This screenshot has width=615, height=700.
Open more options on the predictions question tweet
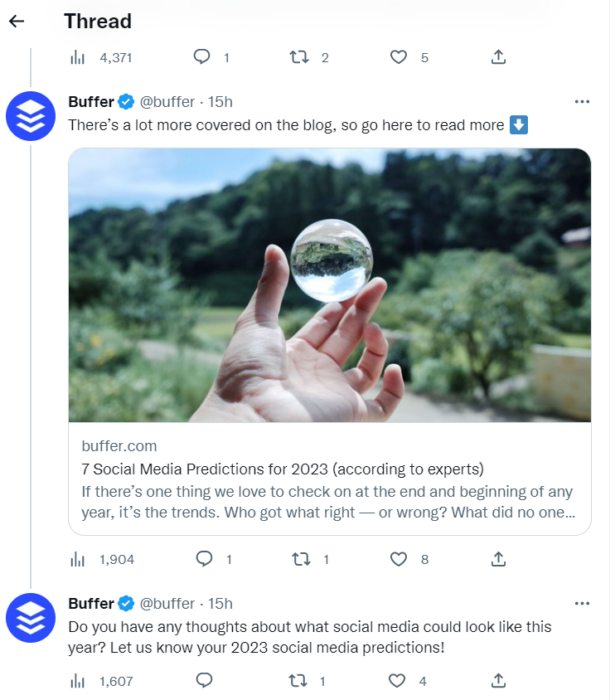click(582, 603)
